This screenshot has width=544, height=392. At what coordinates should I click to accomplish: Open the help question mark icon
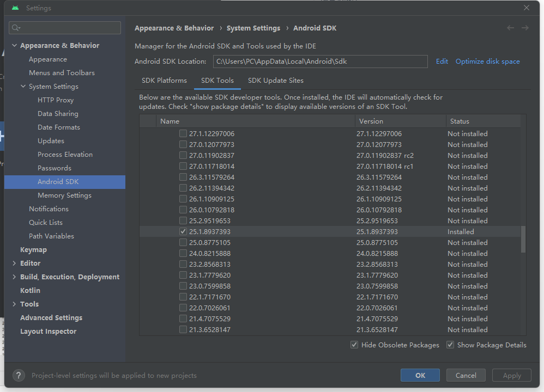click(19, 375)
